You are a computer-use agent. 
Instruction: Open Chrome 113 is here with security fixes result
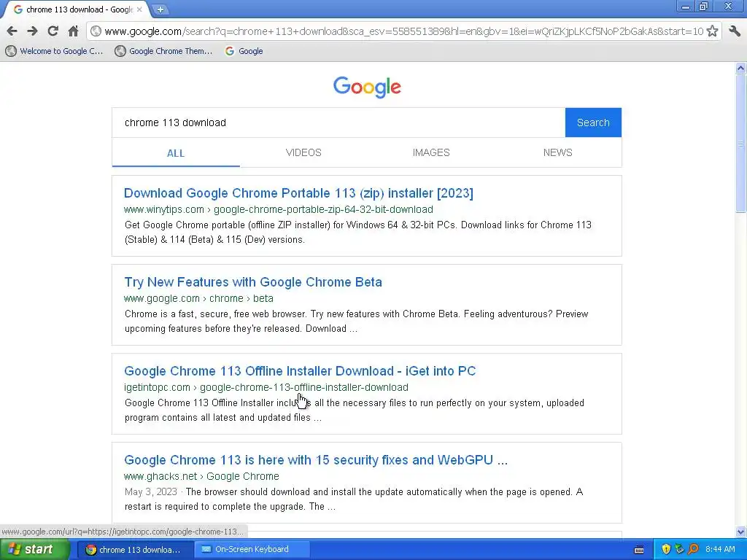coord(316,461)
